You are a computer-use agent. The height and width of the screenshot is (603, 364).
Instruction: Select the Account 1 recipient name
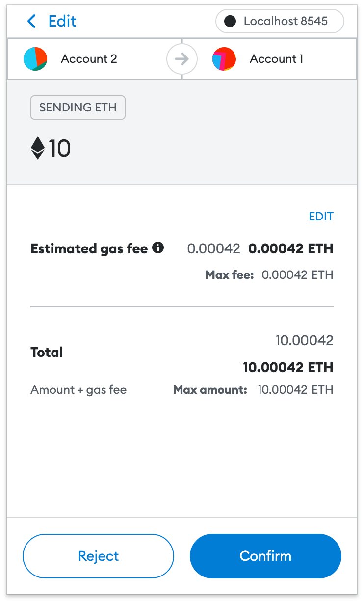click(x=276, y=59)
